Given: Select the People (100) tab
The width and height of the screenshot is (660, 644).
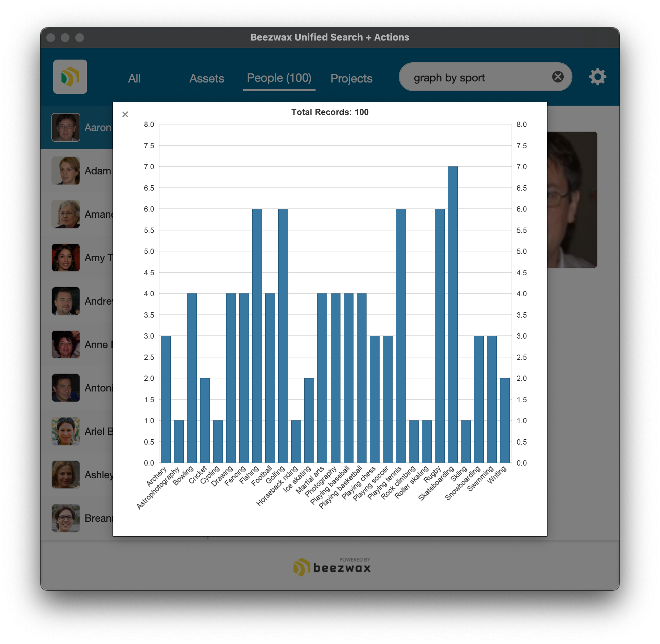Looking at the screenshot, I should pos(279,78).
